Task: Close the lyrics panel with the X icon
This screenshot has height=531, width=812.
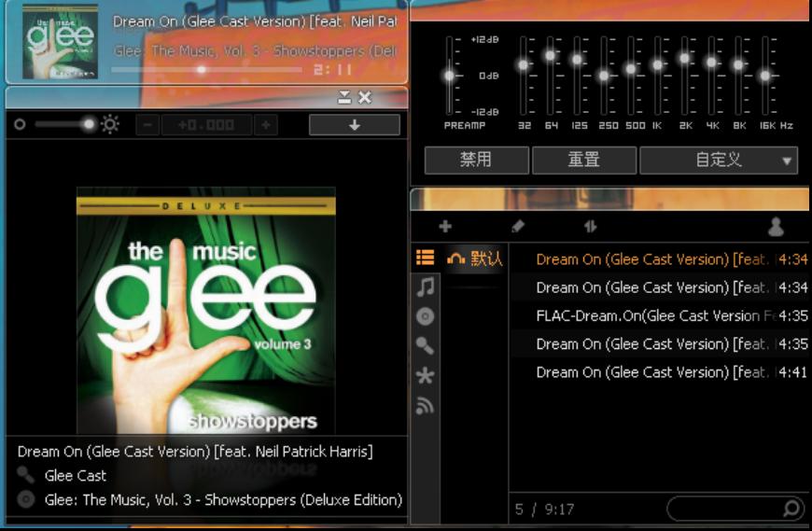Action: click(x=365, y=97)
